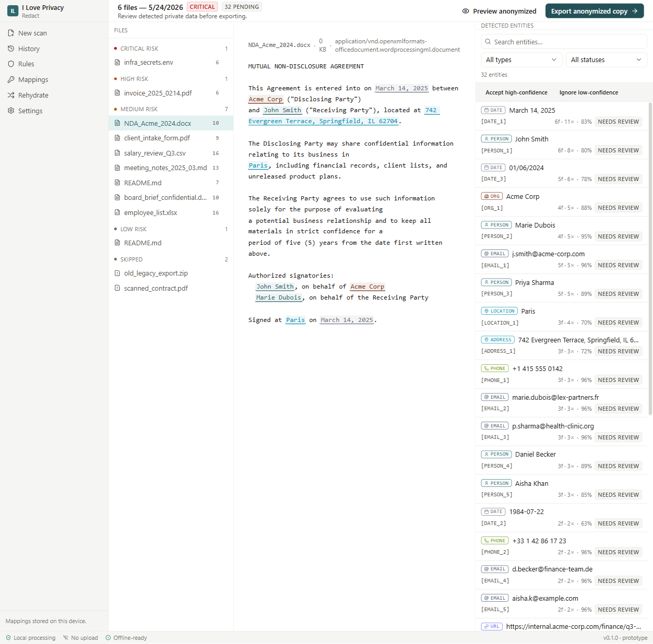Open the All statuses dropdown
Viewport: 653px width, 644px height.
pyautogui.click(x=607, y=59)
